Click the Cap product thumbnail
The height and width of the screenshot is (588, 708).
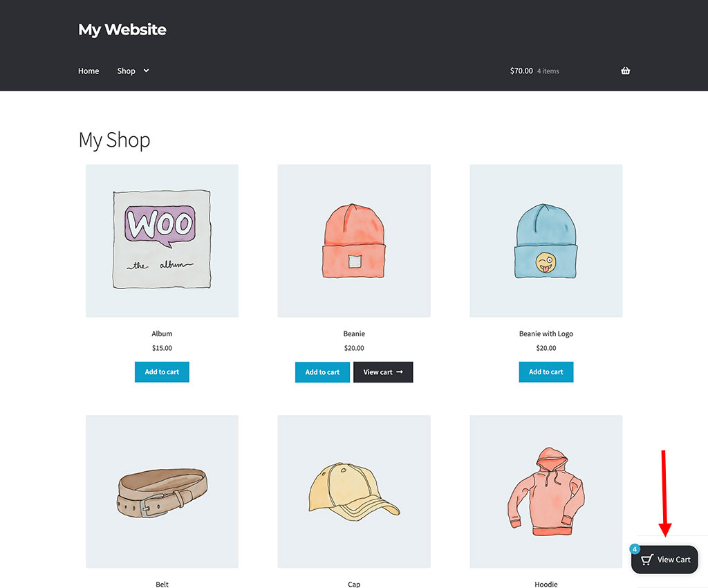pyautogui.click(x=354, y=492)
